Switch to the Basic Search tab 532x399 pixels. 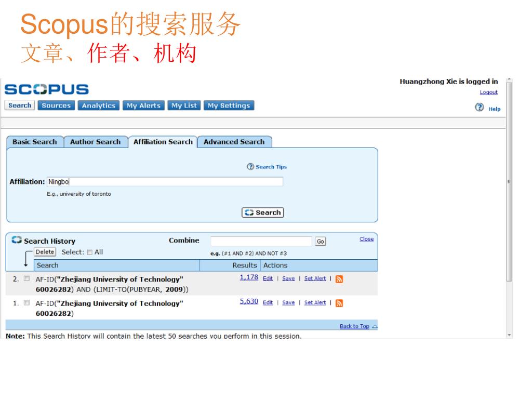pos(35,142)
